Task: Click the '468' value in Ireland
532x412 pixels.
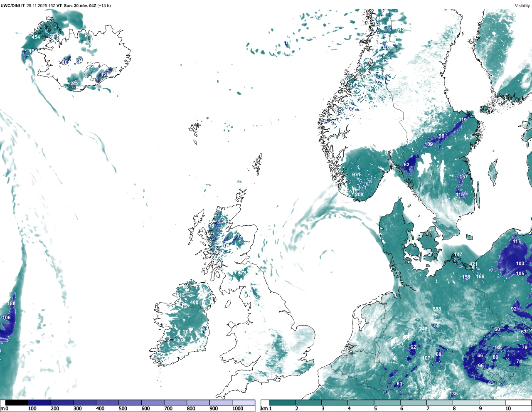Action: click(194, 302)
